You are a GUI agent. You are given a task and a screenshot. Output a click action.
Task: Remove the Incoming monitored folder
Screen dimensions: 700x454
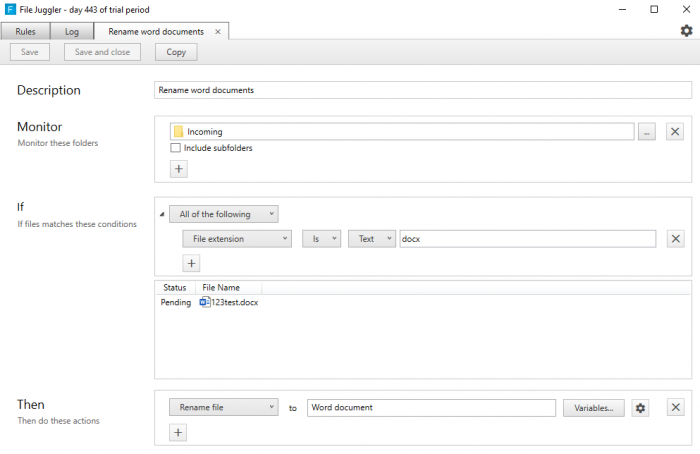coord(675,132)
